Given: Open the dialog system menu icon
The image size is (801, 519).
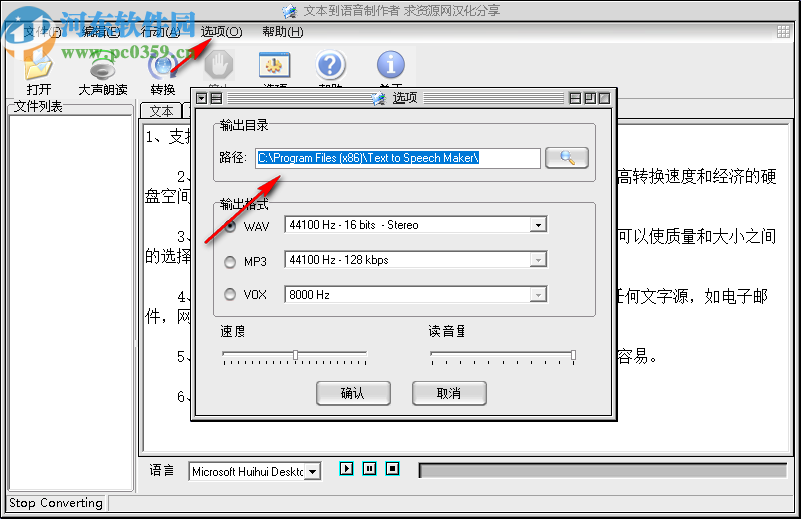Looking at the screenshot, I should coord(202,98).
